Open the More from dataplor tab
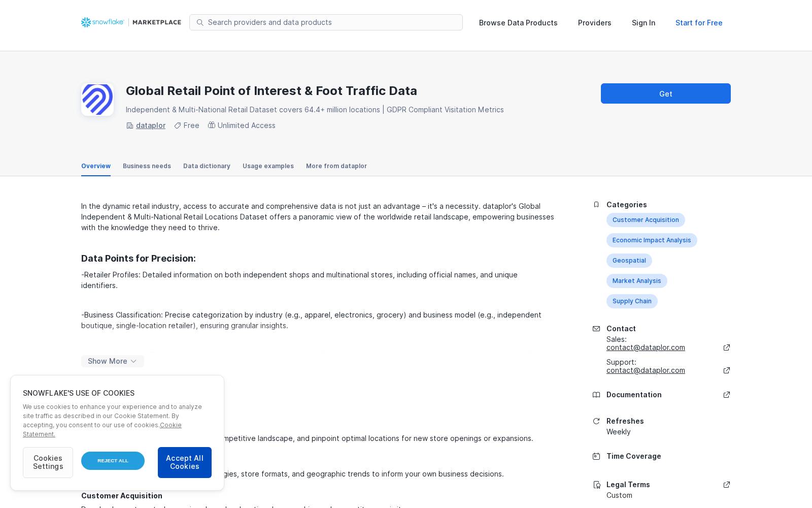Viewport: 812px width, 508px height. (x=336, y=166)
